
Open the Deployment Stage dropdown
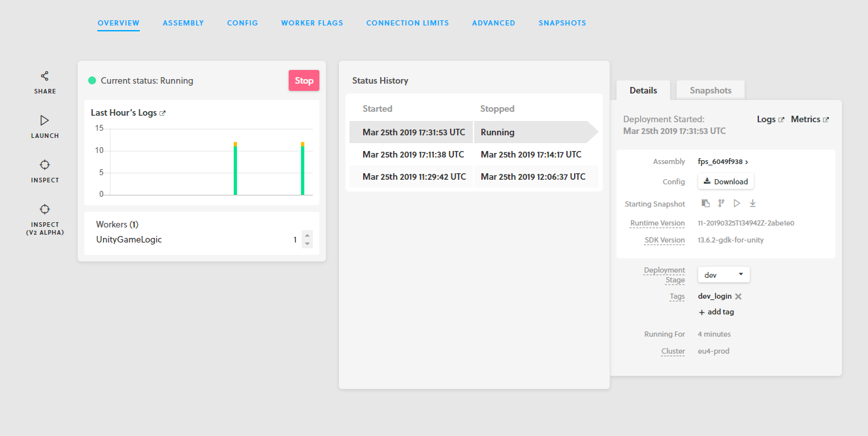click(724, 275)
